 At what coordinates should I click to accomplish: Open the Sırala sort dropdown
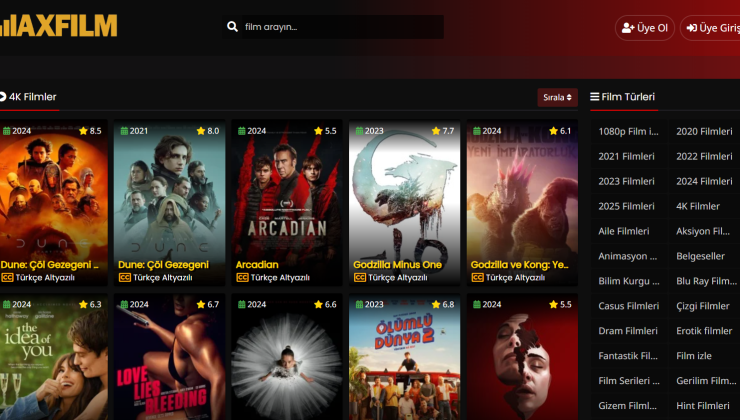click(557, 97)
